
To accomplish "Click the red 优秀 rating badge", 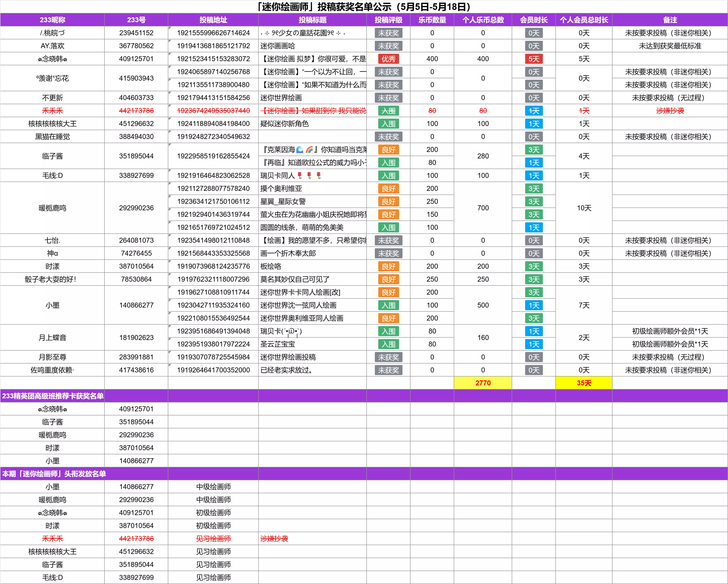I will (x=388, y=59).
